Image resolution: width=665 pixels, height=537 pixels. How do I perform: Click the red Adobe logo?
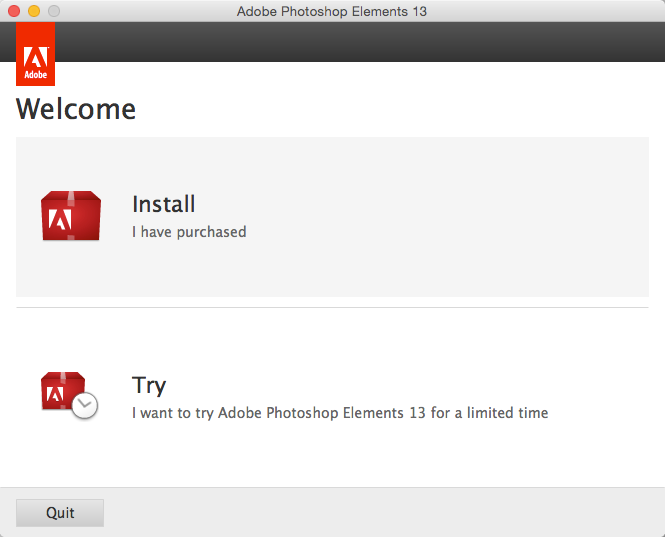click(x=36, y=56)
